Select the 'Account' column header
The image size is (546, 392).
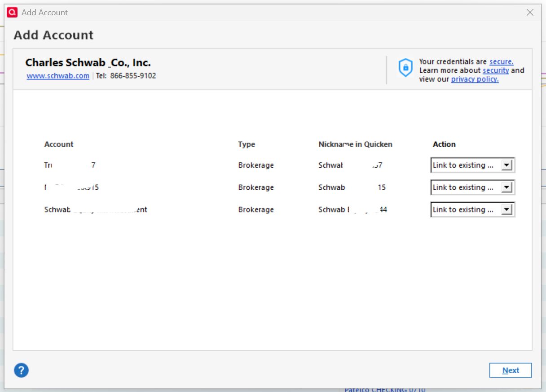click(59, 144)
